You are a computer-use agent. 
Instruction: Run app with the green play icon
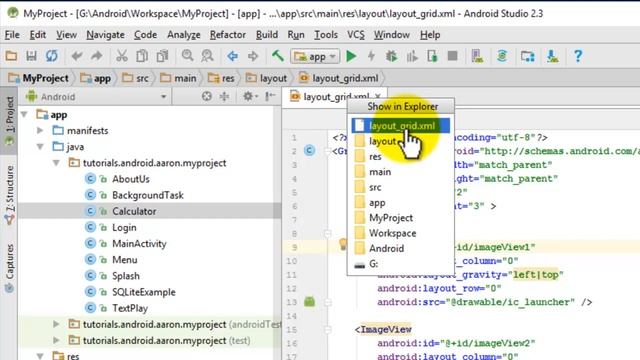pos(351,56)
